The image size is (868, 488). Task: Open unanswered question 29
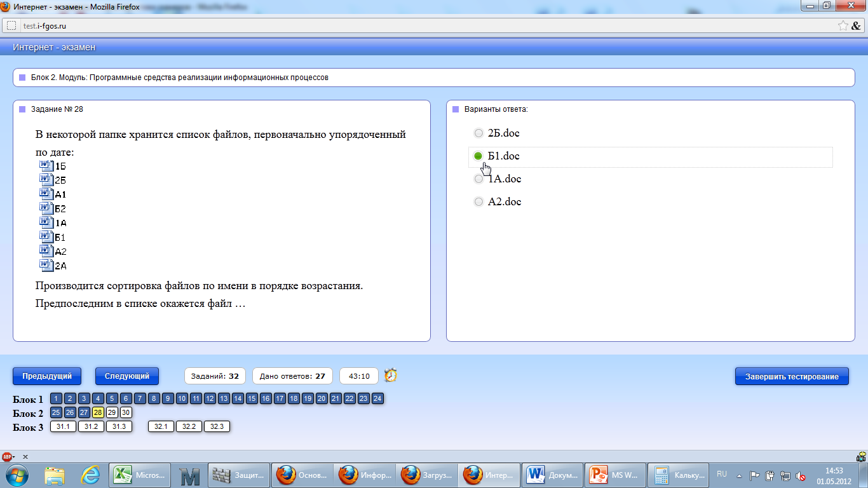tap(112, 412)
